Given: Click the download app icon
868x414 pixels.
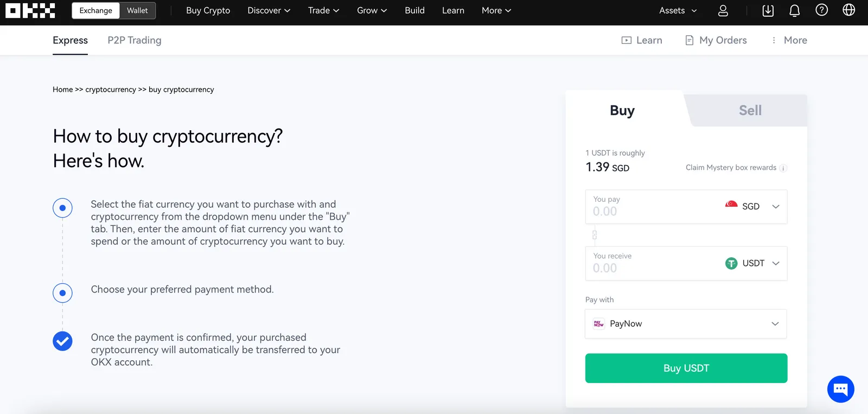Looking at the screenshot, I should coord(768,10).
